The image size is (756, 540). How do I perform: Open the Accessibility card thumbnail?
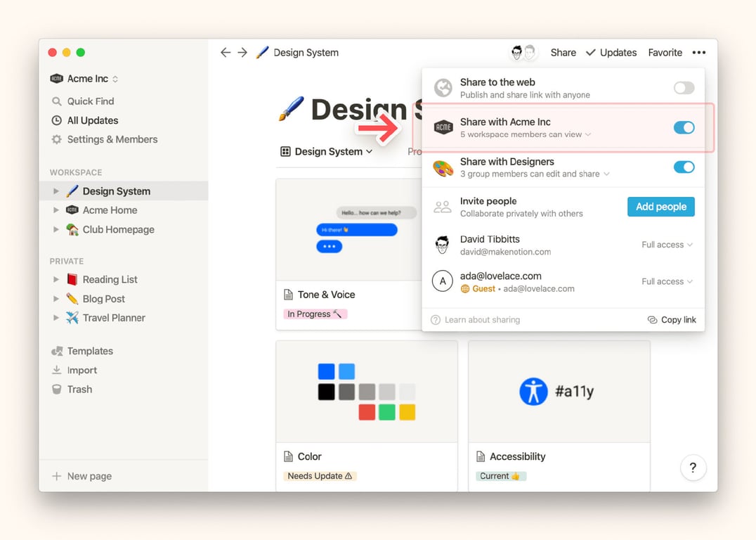pos(559,392)
